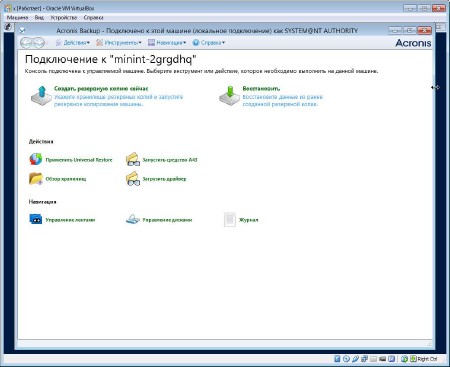Click the Acronis logo in the toolbar
The width and height of the screenshot is (450, 367).
click(413, 43)
